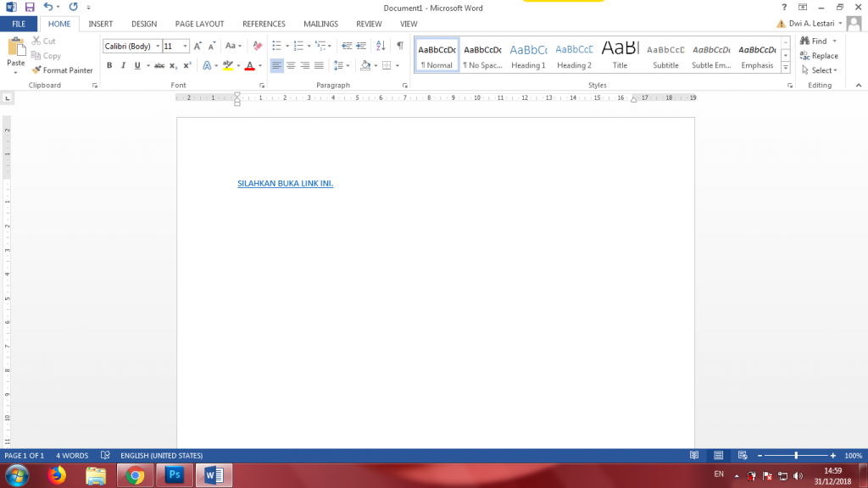Apply the Heading 1 style
The image size is (868, 488).
tap(528, 56)
